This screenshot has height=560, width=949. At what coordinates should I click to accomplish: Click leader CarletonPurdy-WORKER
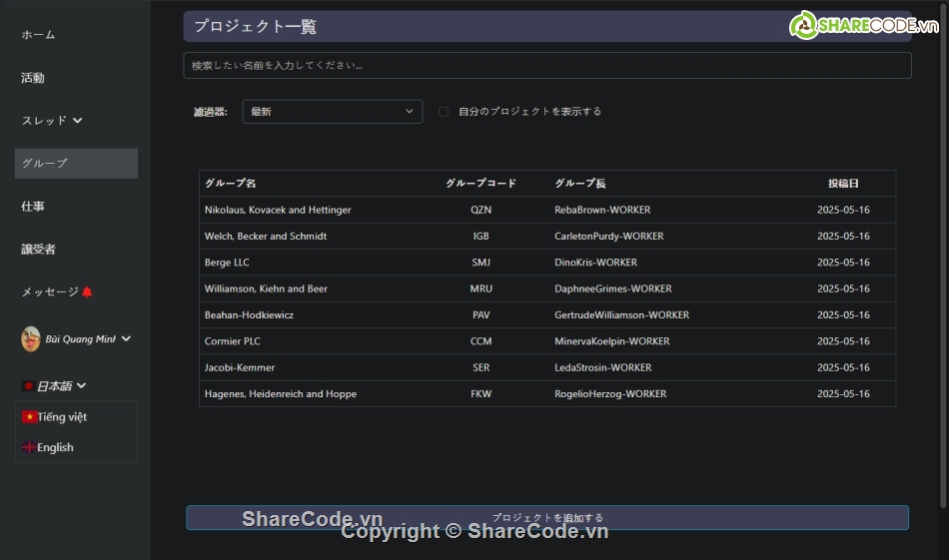(x=609, y=236)
